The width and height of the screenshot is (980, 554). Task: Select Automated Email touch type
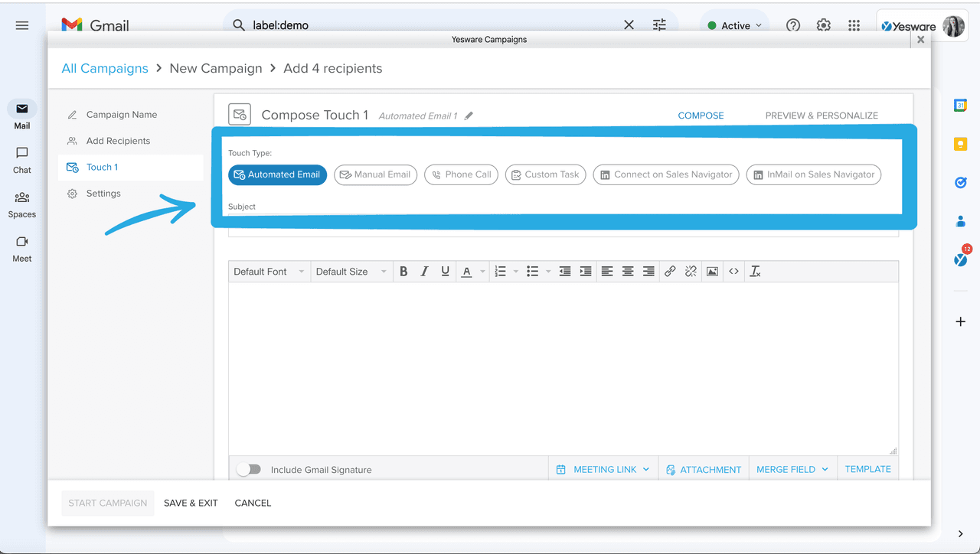278,174
